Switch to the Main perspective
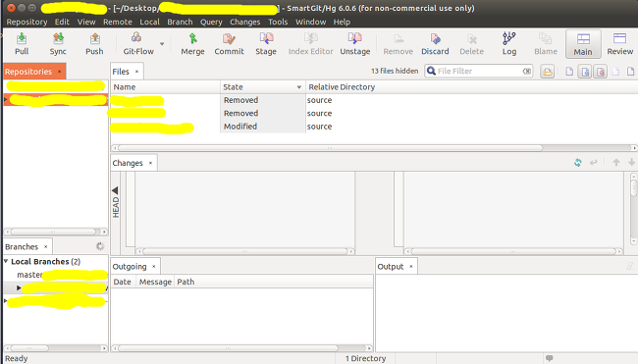Viewport: 638px width, 364px height. (x=583, y=44)
